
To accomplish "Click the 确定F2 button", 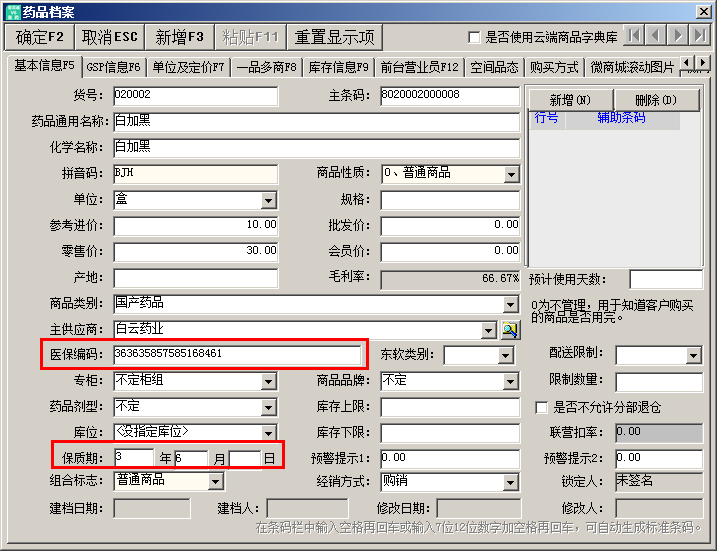I will 40,37.
